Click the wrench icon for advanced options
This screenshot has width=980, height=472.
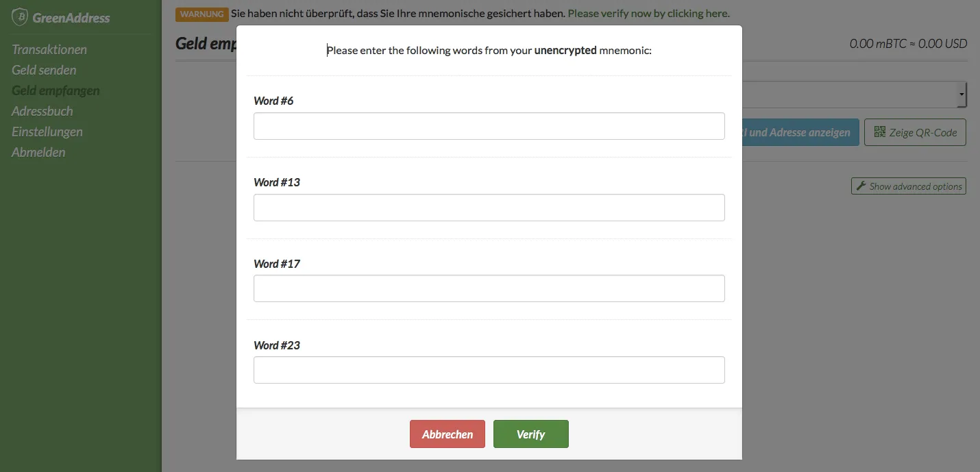tap(861, 186)
